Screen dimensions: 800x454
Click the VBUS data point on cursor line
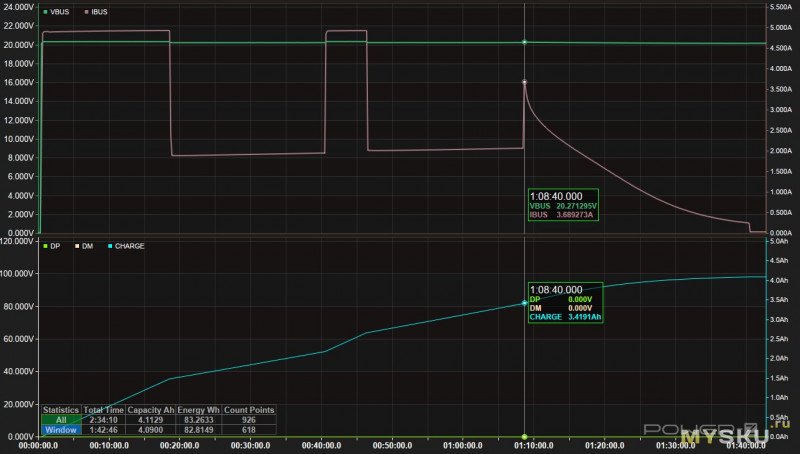(525, 42)
